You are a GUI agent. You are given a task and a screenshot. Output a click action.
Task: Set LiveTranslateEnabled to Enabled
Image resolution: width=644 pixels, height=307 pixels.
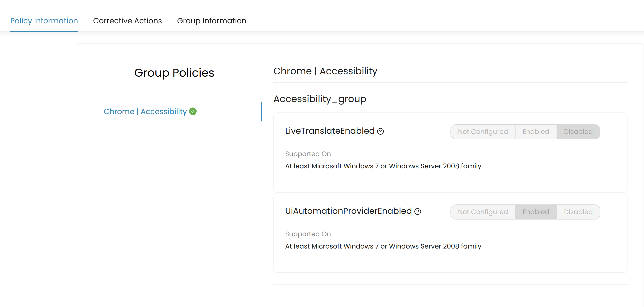[x=536, y=132]
